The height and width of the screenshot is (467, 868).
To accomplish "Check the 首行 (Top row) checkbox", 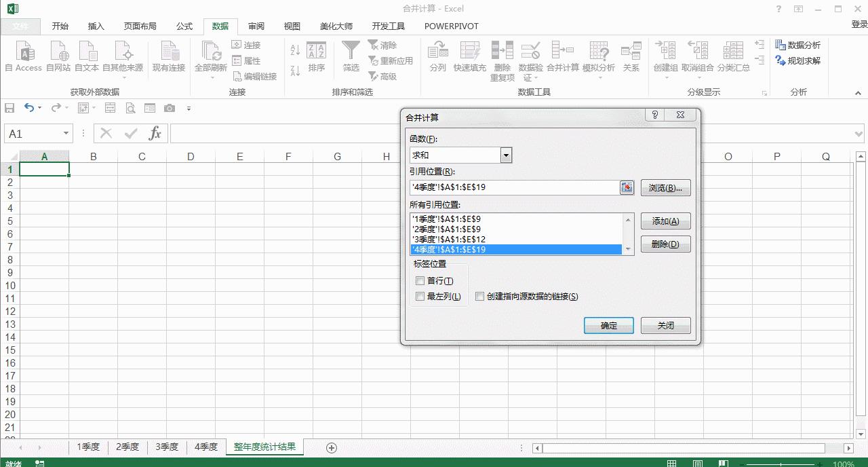I will [x=420, y=281].
